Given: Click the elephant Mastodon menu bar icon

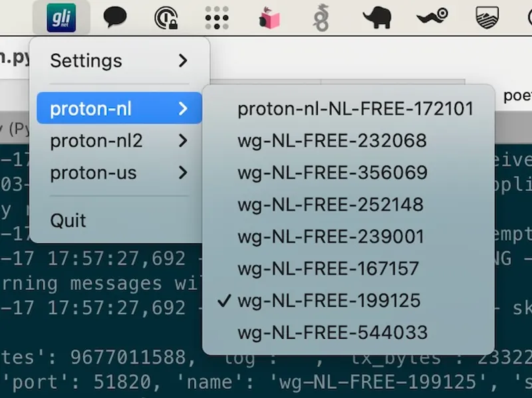Looking at the screenshot, I should pos(378,17).
